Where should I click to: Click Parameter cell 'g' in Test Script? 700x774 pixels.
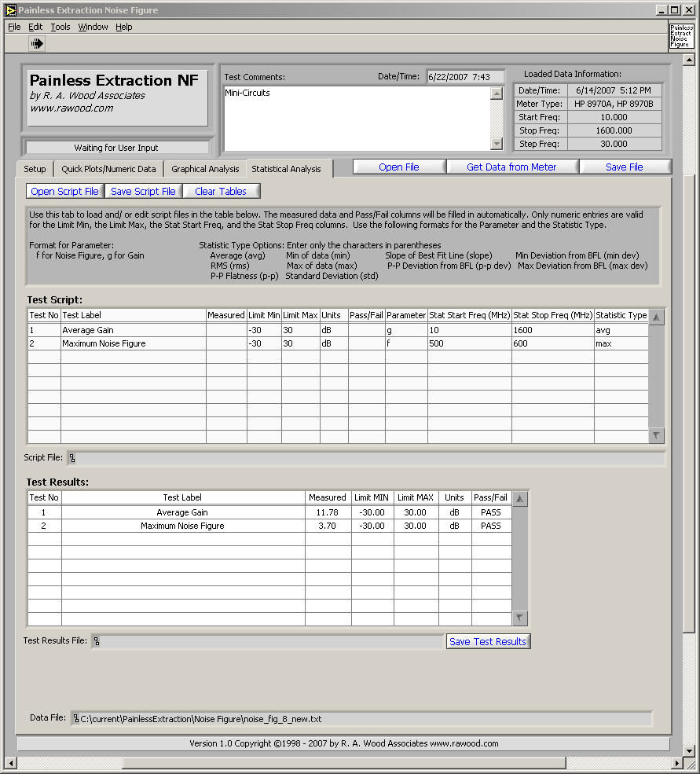click(406, 330)
